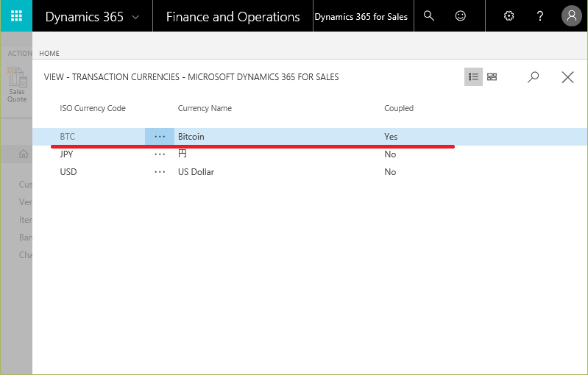The height and width of the screenshot is (375, 588).
Task: Open the search magnifier in top bar
Action: [x=428, y=15]
